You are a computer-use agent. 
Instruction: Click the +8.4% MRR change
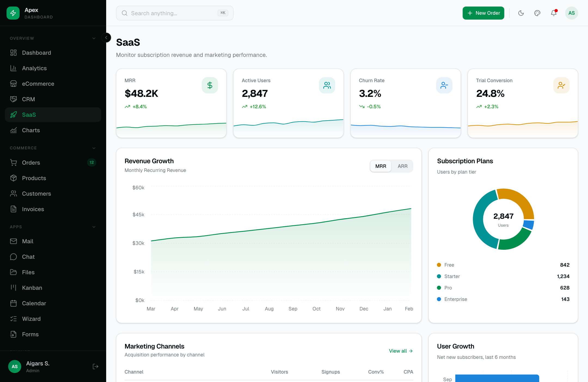point(140,107)
